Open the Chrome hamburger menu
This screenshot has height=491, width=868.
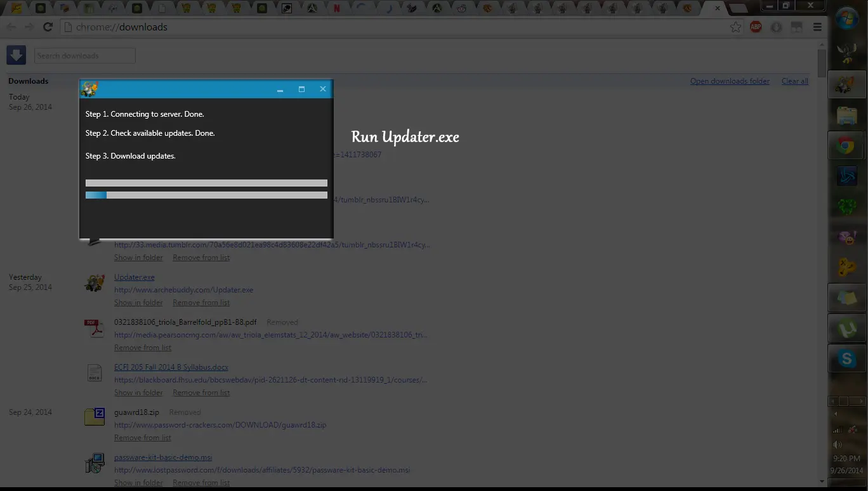(x=817, y=27)
